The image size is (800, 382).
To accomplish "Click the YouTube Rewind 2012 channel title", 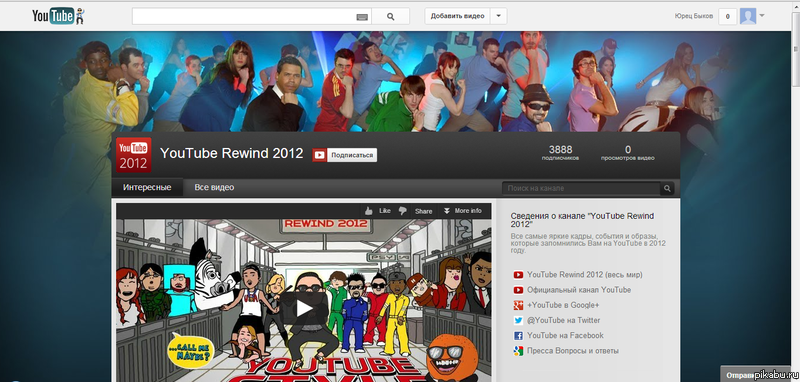I will (x=232, y=153).
